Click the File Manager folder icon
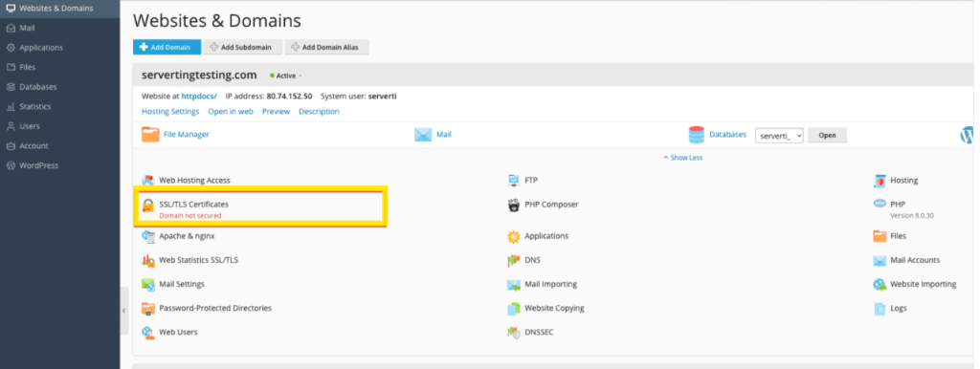Screen dimensions: 980x369 point(150,134)
